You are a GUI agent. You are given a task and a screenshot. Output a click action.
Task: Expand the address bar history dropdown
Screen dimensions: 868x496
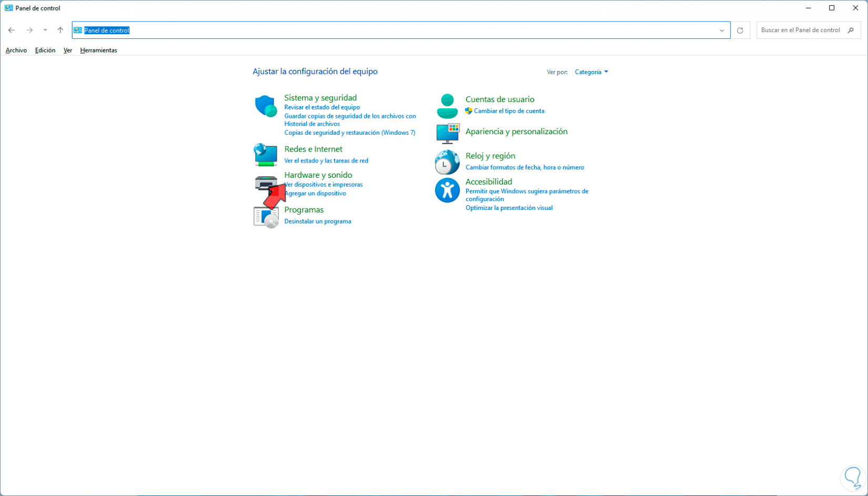722,30
